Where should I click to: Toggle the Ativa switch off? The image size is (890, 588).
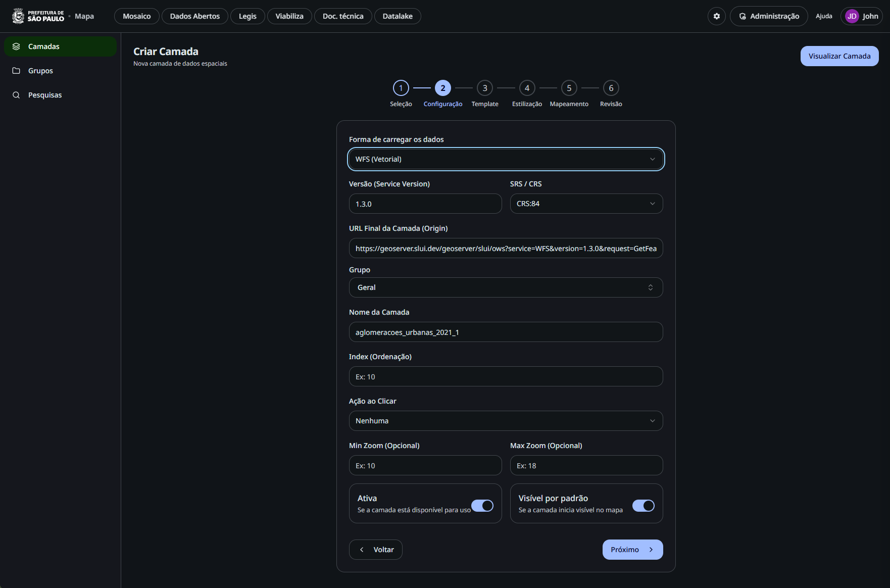pos(482,506)
